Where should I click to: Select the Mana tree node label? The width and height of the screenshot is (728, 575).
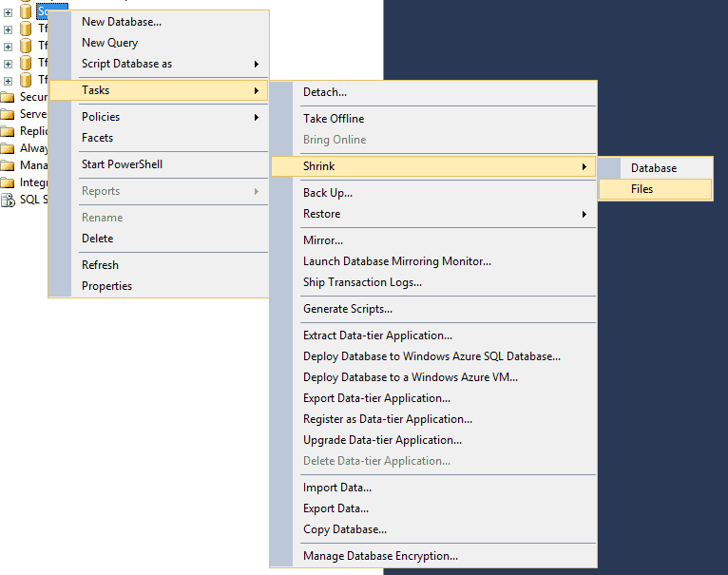coord(33,165)
